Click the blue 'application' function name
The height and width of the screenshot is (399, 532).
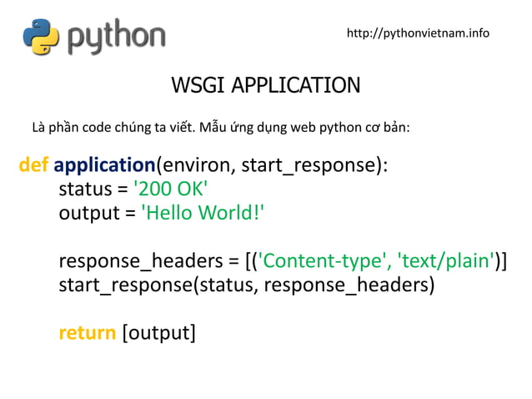tap(104, 165)
